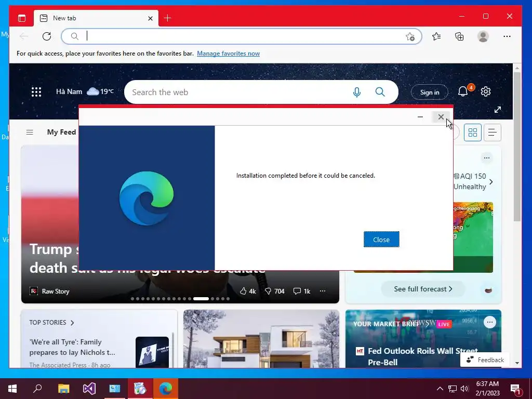532x399 pixels.
Task: Open the feed hamburger menu
Action: coord(30,132)
